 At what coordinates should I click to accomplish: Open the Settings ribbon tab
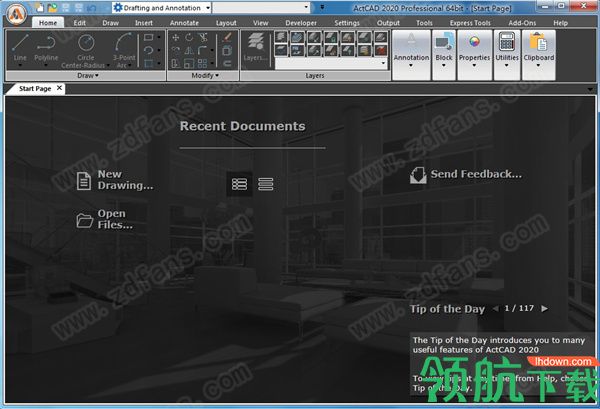347,23
